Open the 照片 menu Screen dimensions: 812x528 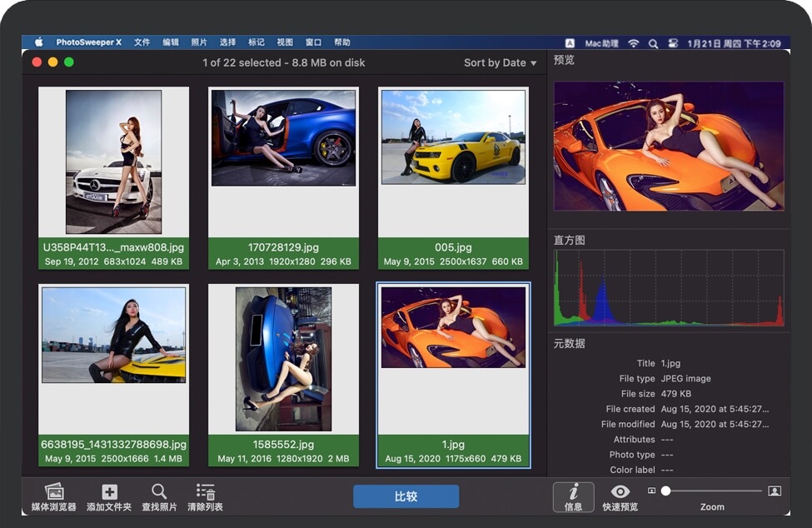(199, 41)
